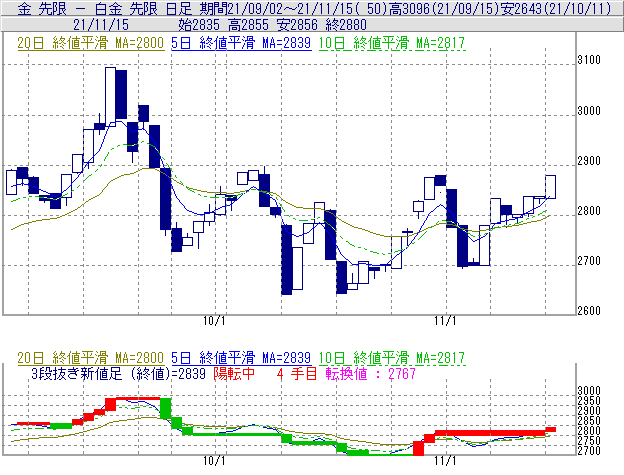Click the 3段抜き新値足 (終値)=2839 label
The image size is (624, 475).
coord(118,374)
